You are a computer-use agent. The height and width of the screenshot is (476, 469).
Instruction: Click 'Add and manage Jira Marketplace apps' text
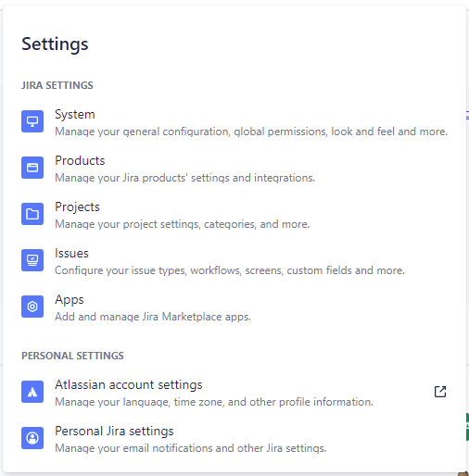[153, 317]
